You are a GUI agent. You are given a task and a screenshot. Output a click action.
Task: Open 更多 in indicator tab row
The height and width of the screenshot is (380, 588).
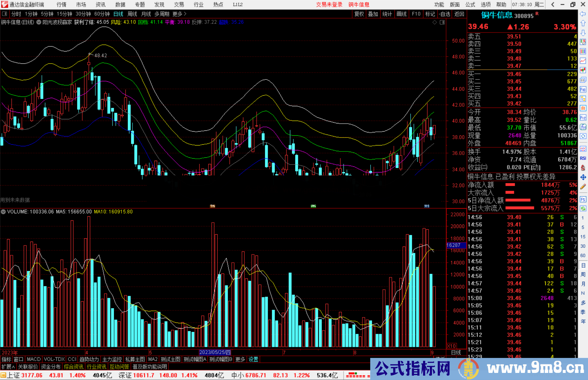[240, 359]
